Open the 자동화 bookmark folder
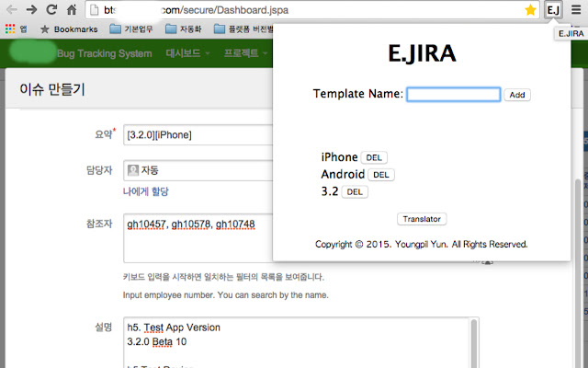Screen dimensions: 588x368 coord(184,29)
